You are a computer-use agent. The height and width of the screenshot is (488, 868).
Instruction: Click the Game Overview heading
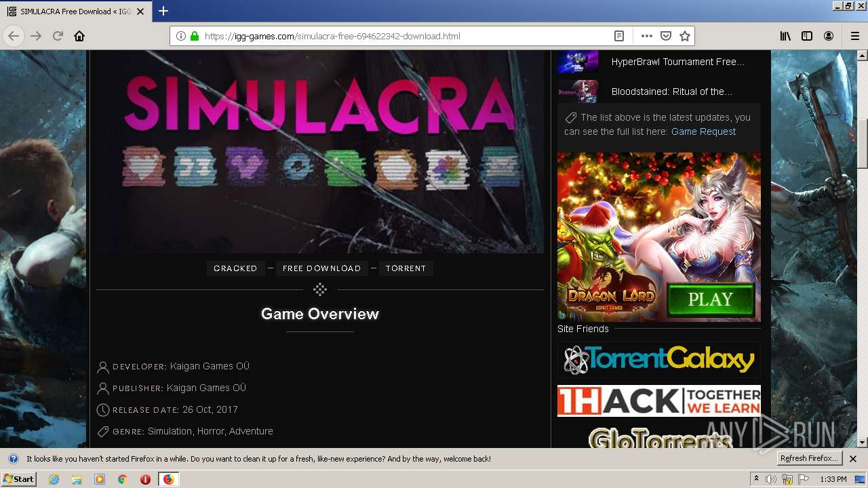coord(320,314)
